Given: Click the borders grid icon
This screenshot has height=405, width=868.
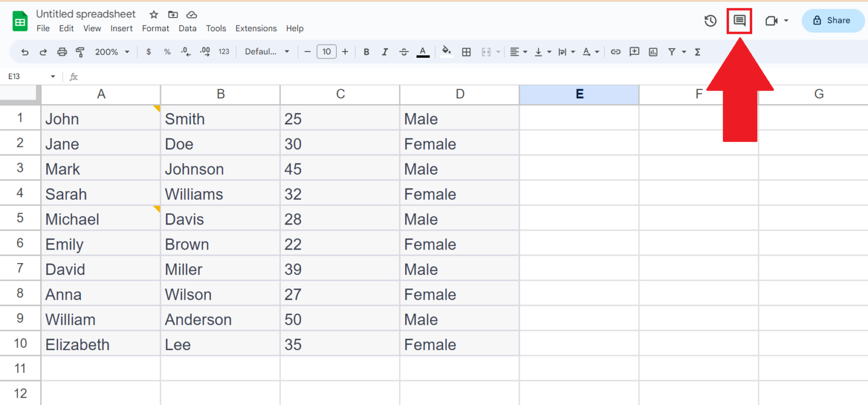Looking at the screenshot, I should click(466, 52).
